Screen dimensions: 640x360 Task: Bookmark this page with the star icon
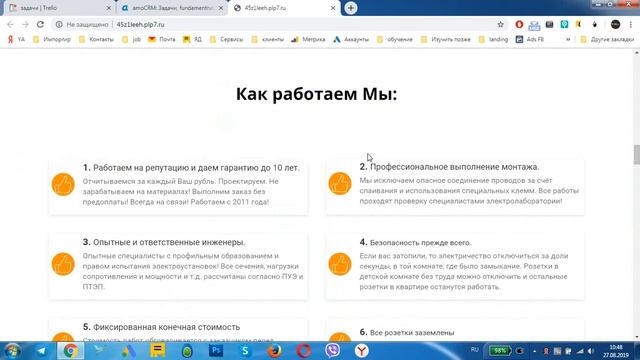click(500, 24)
